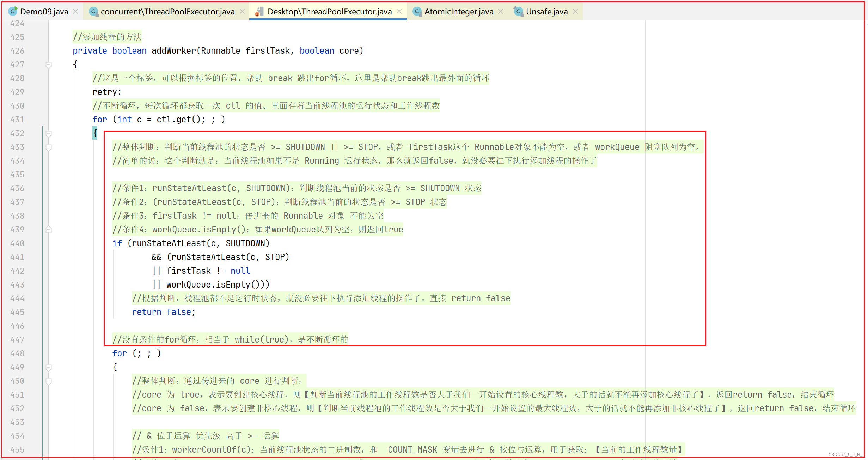868x460 pixels.
Task: Click line number 426 in the gutter
Action: tap(17, 51)
